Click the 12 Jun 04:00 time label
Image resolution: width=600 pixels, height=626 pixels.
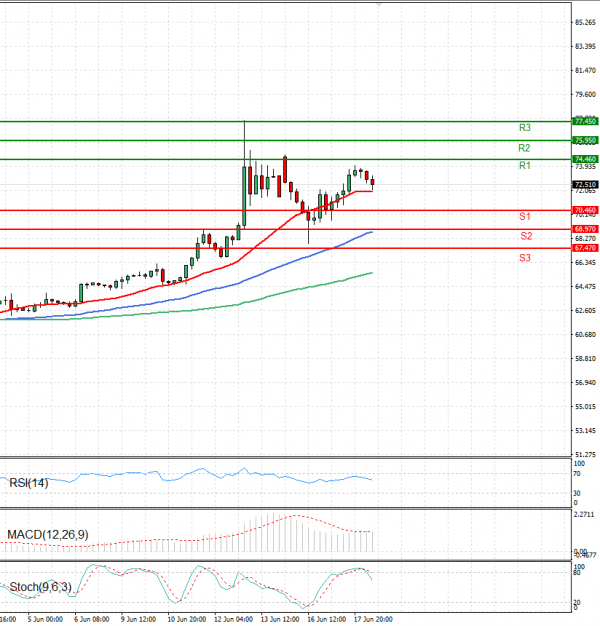click(x=233, y=619)
